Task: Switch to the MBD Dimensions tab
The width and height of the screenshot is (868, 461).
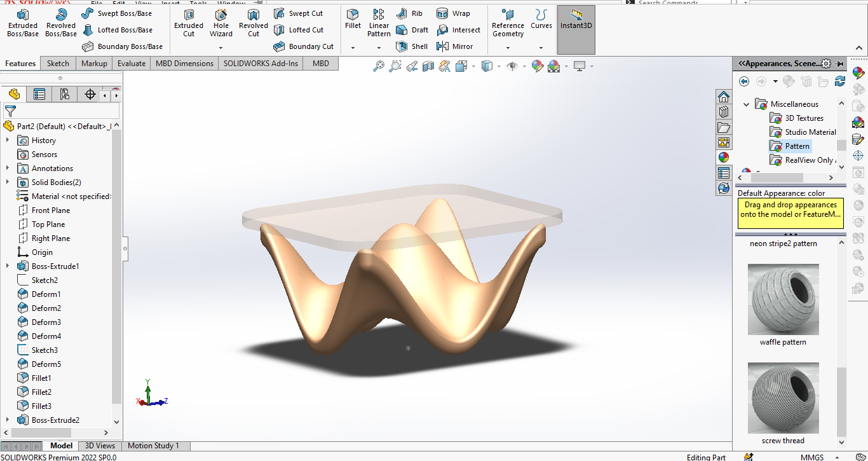Action: [x=184, y=64]
